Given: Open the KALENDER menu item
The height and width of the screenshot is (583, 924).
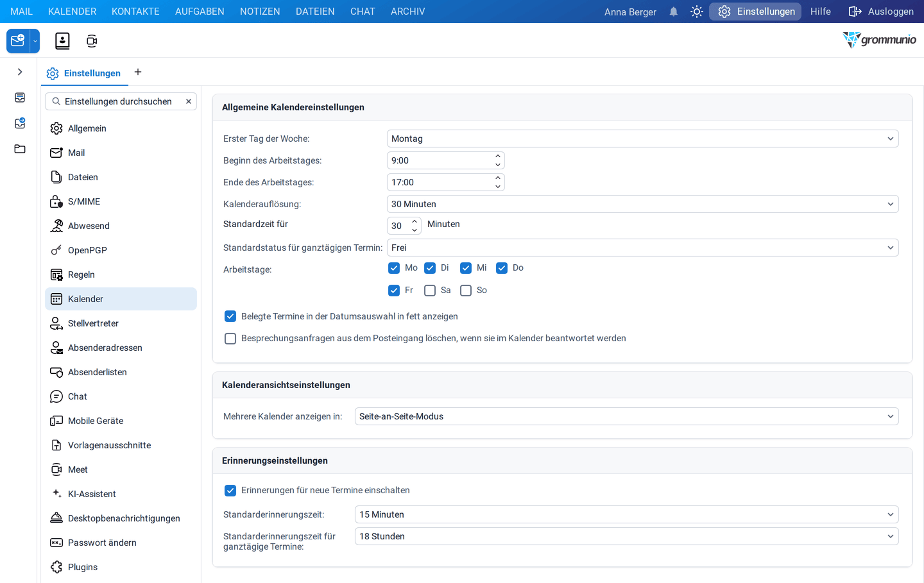Looking at the screenshot, I should (x=73, y=12).
